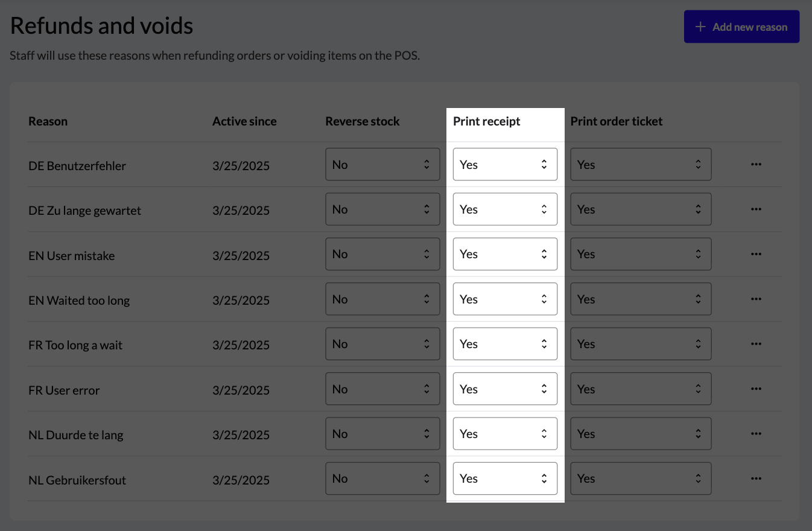Open Print receipt dropdown for EN User mistake

(505, 253)
